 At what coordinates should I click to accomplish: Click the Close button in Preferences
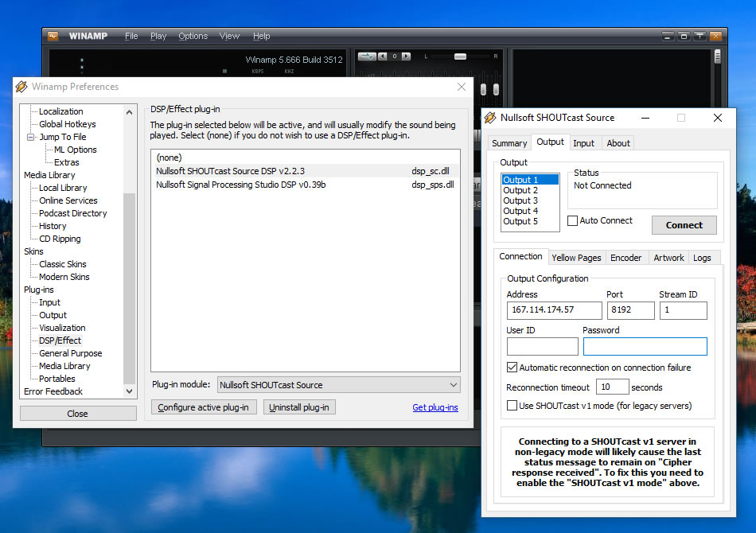tap(78, 414)
